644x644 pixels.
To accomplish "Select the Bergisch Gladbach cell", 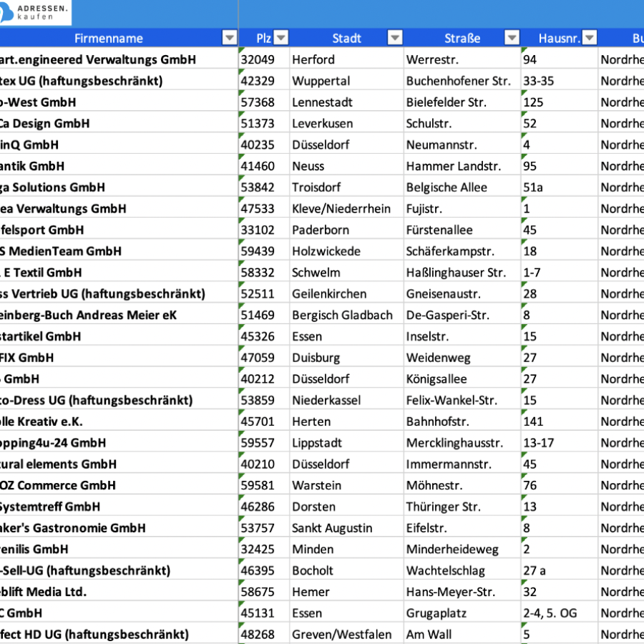I will tap(346, 316).
